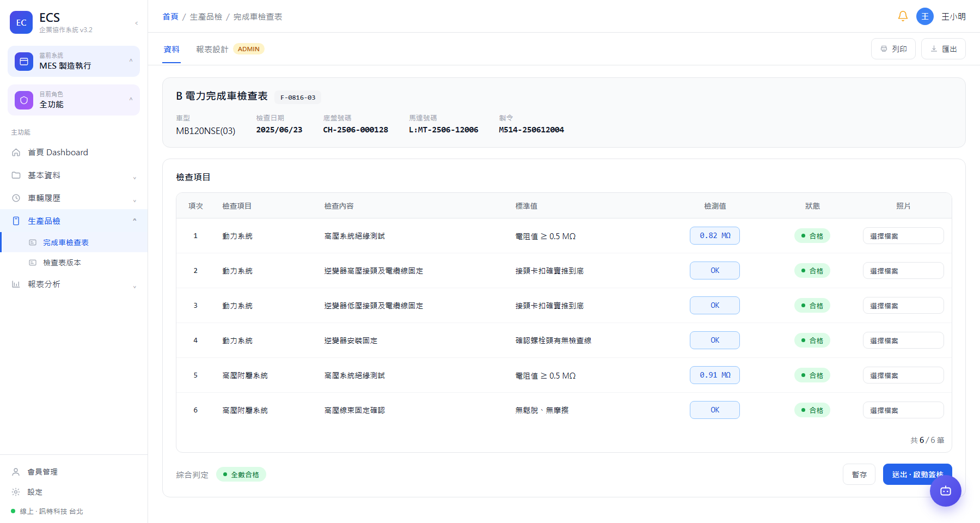The width and height of the screenshot is (980, 523).
Task: Click the home icon beside 首頁 Dashboard
Action: [16, 153]
